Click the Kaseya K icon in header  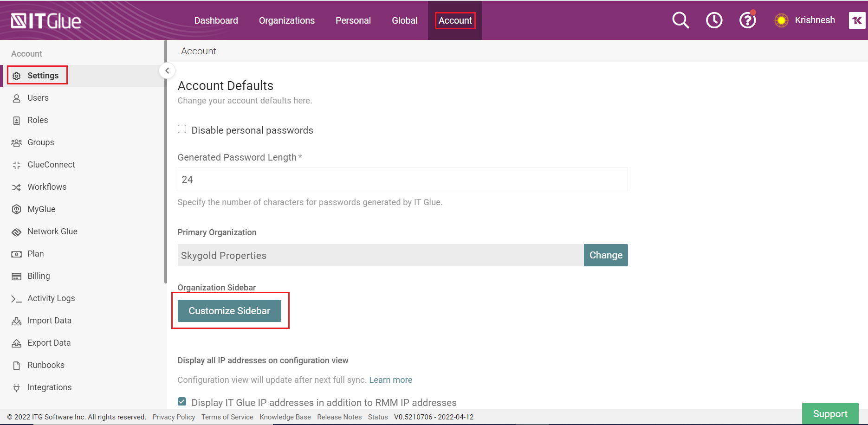click(x=857, y=20)
